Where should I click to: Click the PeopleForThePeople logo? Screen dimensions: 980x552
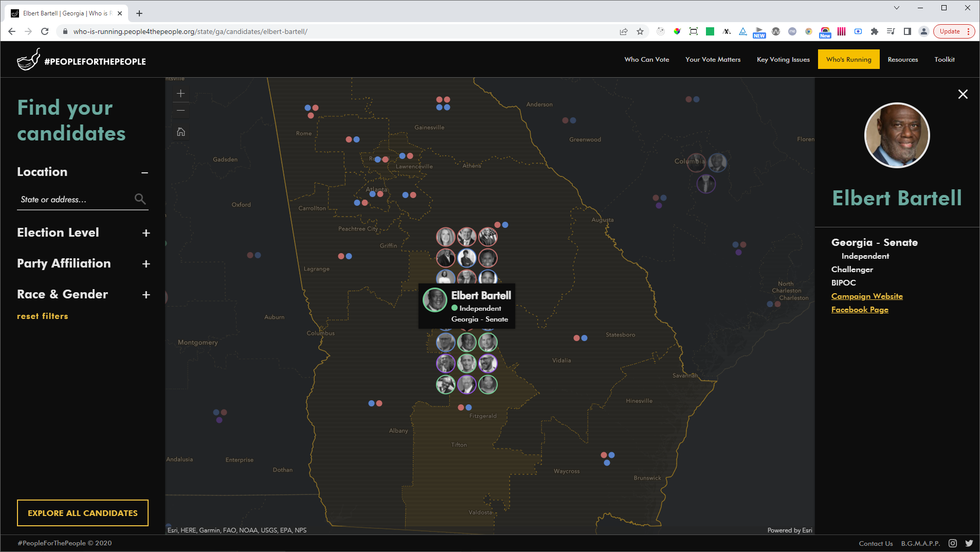click(x=81, y=60)
